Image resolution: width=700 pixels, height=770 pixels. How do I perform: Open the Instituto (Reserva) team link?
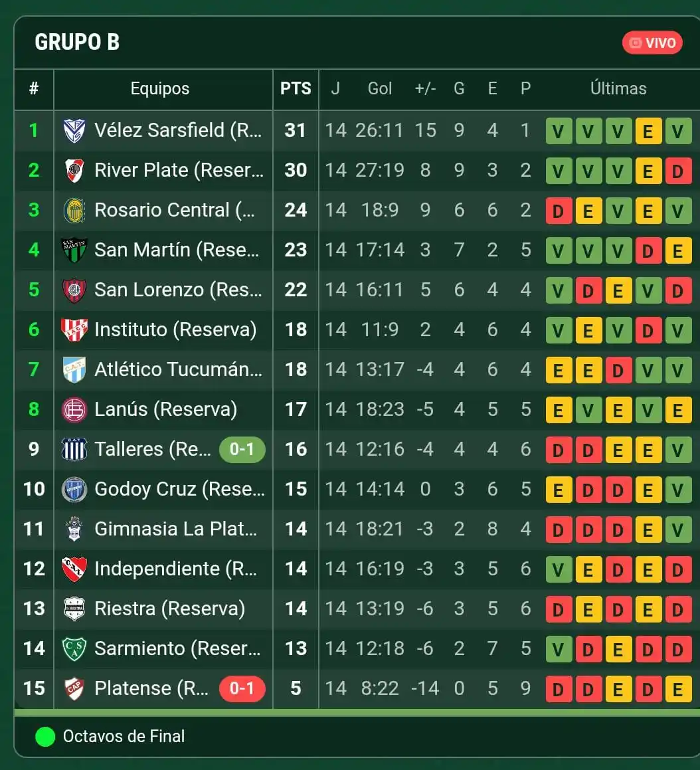175,330
